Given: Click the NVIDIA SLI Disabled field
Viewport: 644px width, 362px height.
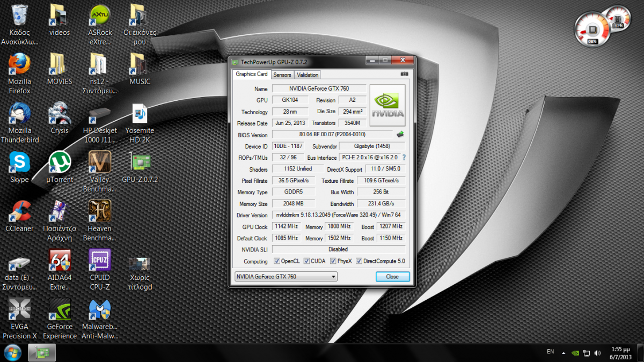Looking at the screenshot, I should click(x=339, y=249).
